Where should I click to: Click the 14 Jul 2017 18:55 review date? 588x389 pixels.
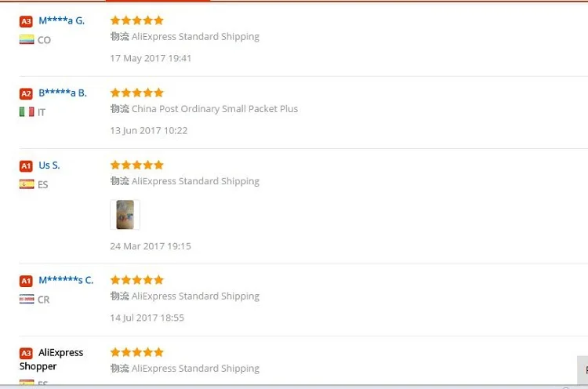147,318
